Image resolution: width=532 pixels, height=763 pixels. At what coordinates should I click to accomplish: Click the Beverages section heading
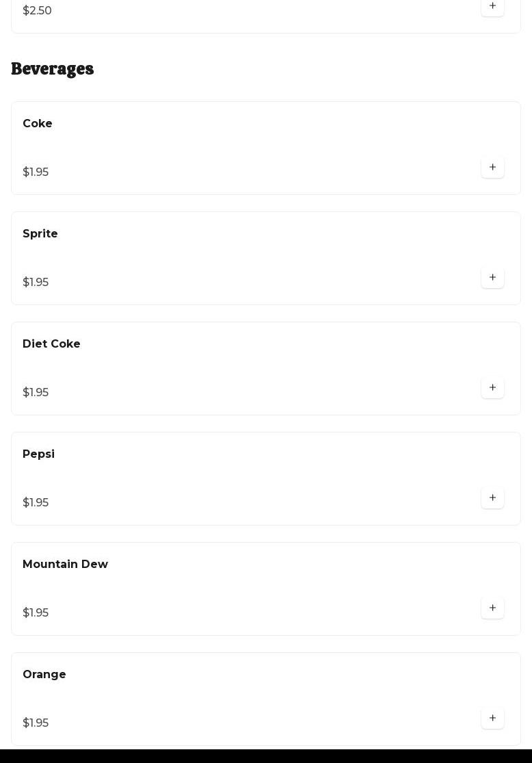coord(53,69)
